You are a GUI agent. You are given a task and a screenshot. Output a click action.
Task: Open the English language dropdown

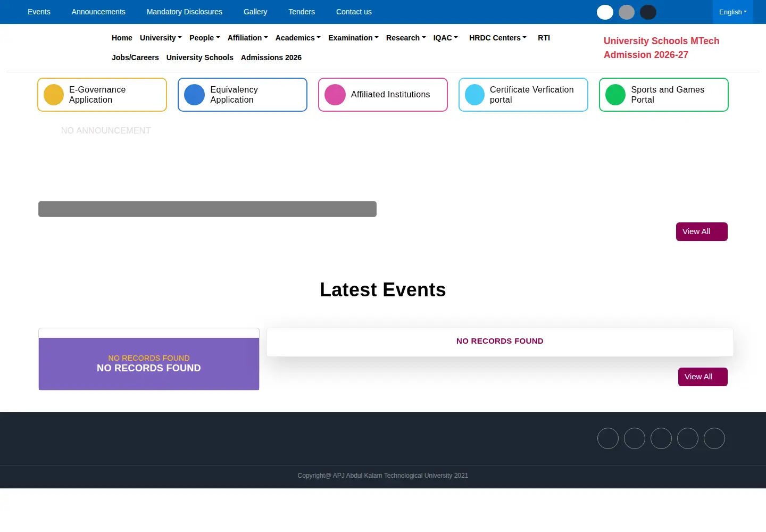(x=733, y=12)
